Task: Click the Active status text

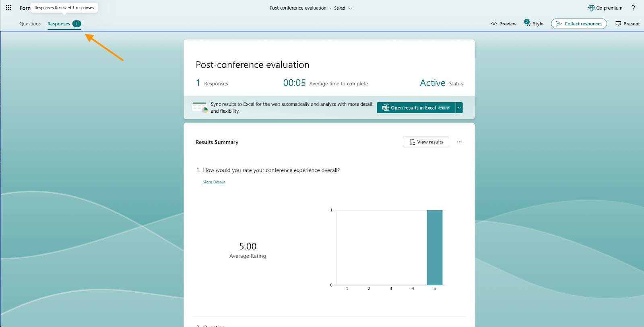Action: pos(433,83)
